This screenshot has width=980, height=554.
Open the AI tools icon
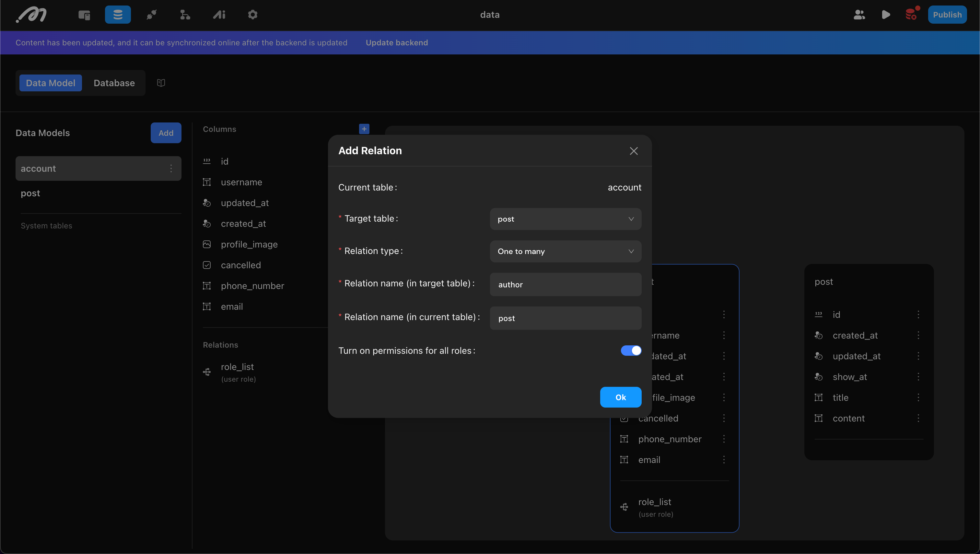coord(219,15)
